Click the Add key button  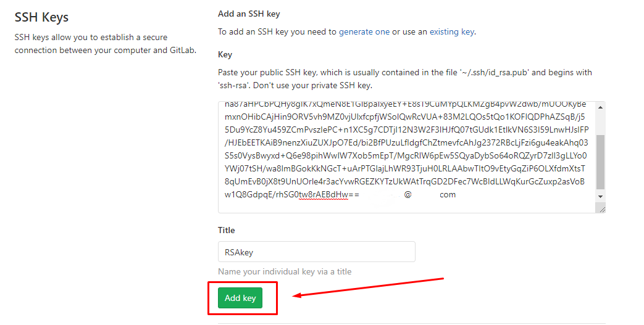pos(240,298)
